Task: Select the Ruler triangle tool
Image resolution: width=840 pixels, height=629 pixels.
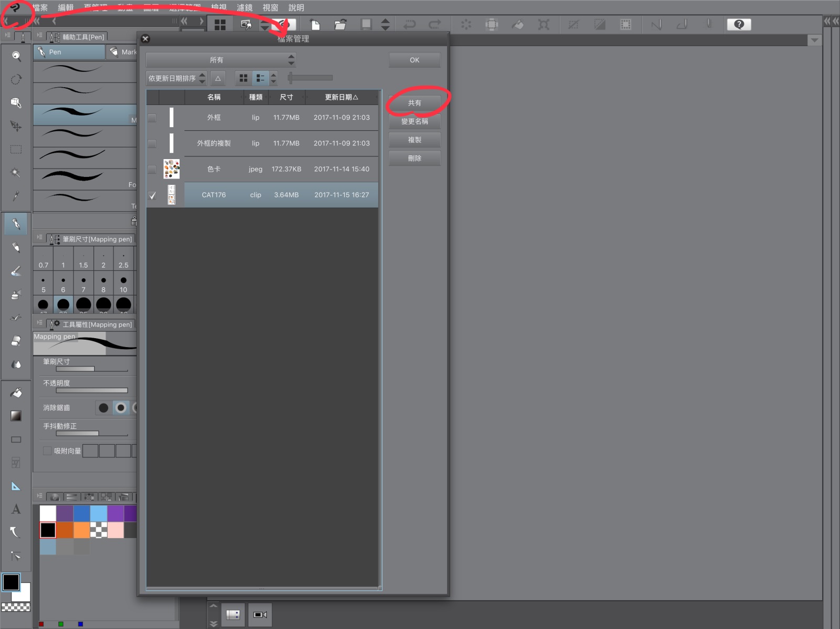Action: 16,486
